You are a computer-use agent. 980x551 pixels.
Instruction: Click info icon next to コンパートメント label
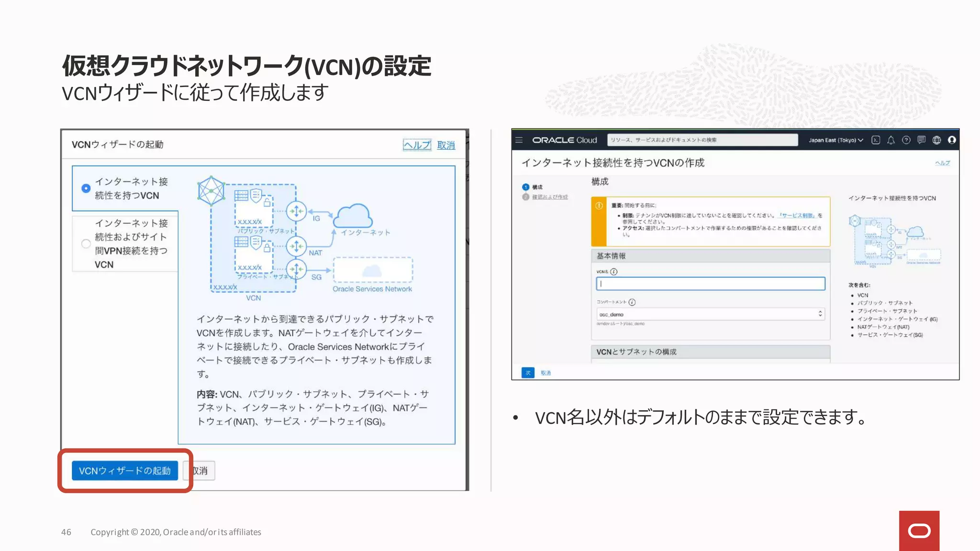coord(632,302)
